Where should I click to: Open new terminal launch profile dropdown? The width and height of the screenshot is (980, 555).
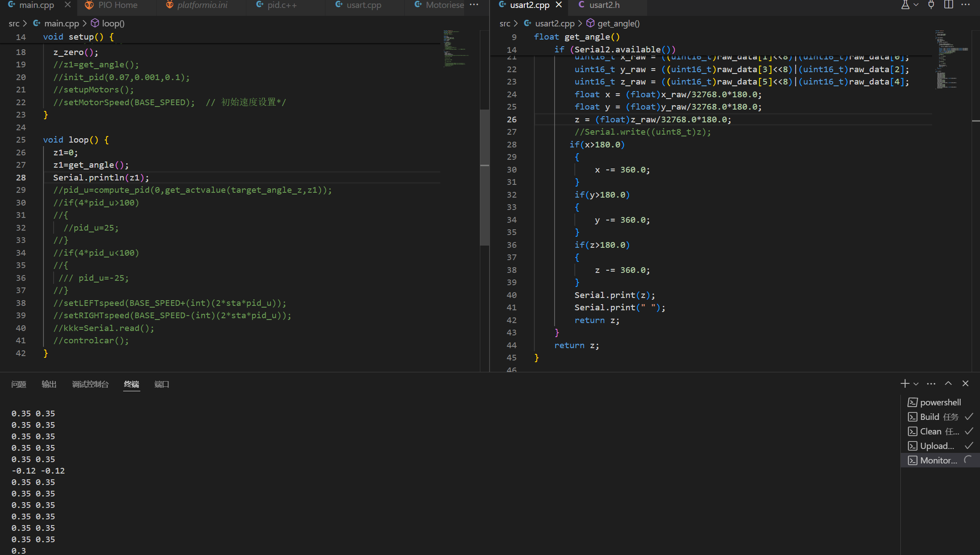916,384
